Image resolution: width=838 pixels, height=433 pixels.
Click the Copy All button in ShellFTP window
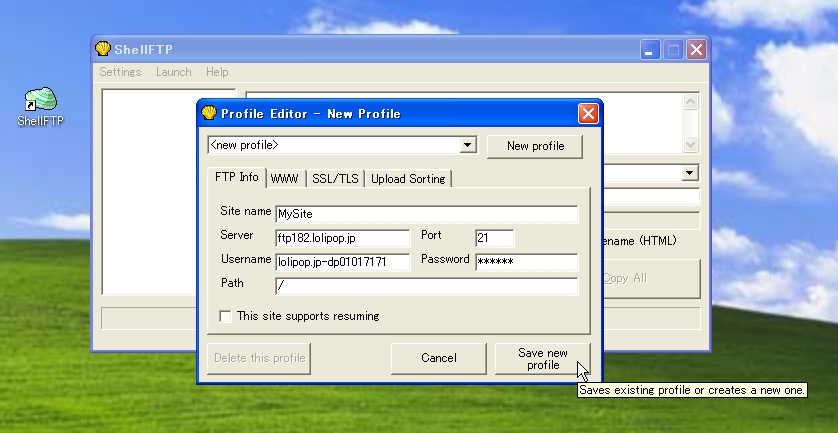coord(651,279)
